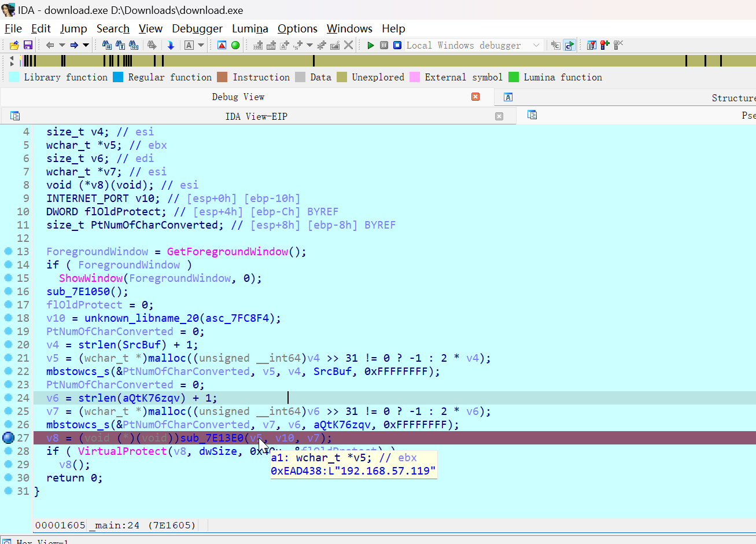The width and height of the screenshot is (756, 544).
Task: Open the Local Windows debugger combo box
Action: (x=473, y=45)
